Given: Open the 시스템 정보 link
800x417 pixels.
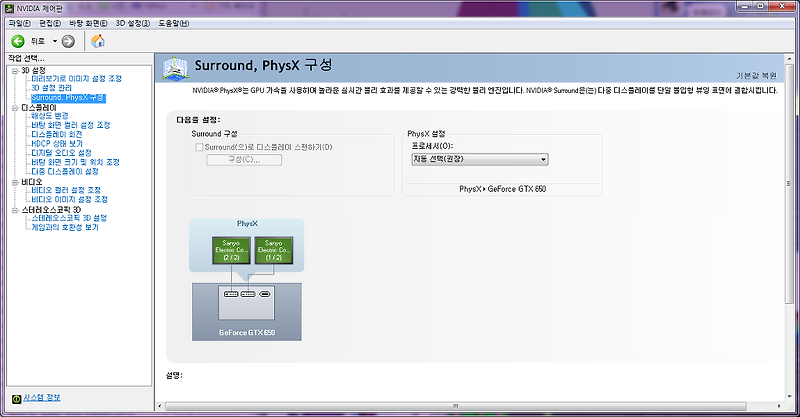Looking at the screenshot, I should pyautogui.click(x=42, y=398).
